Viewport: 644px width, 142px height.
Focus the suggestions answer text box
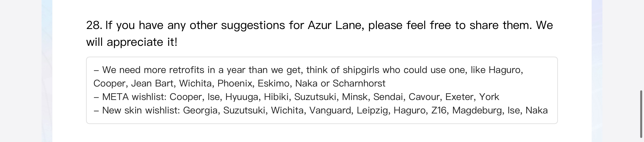click(322, 90)
